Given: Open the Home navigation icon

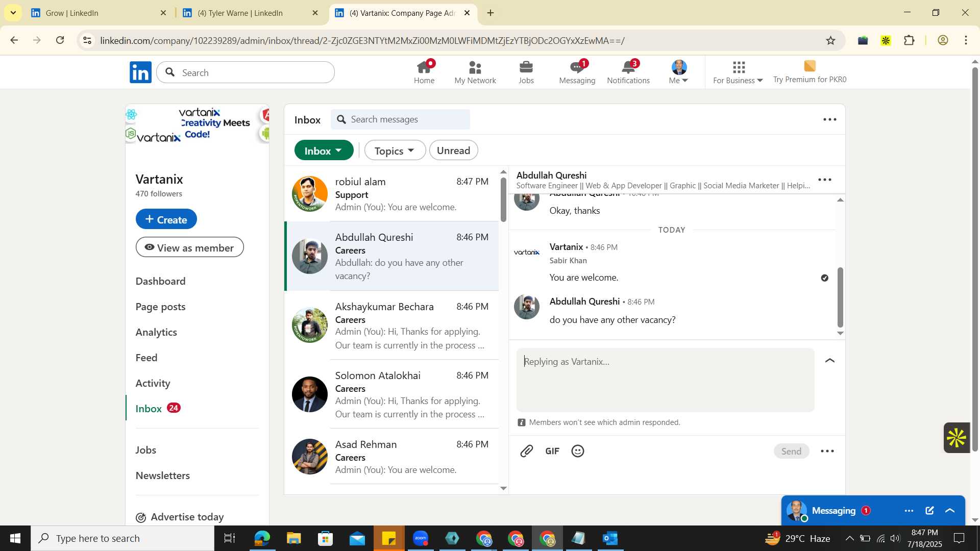Looking at the screenshot, I should coord(424,72).
